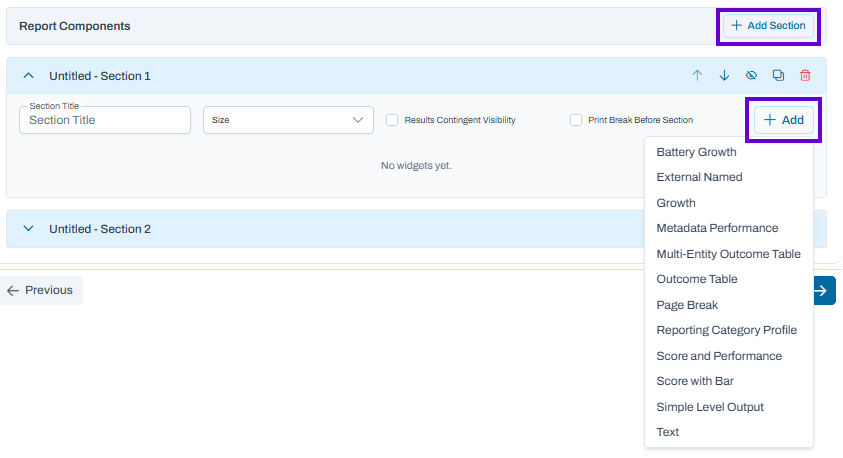843x458 pixels.
Task: Pick Score with Bar widget
Action: 728,381
